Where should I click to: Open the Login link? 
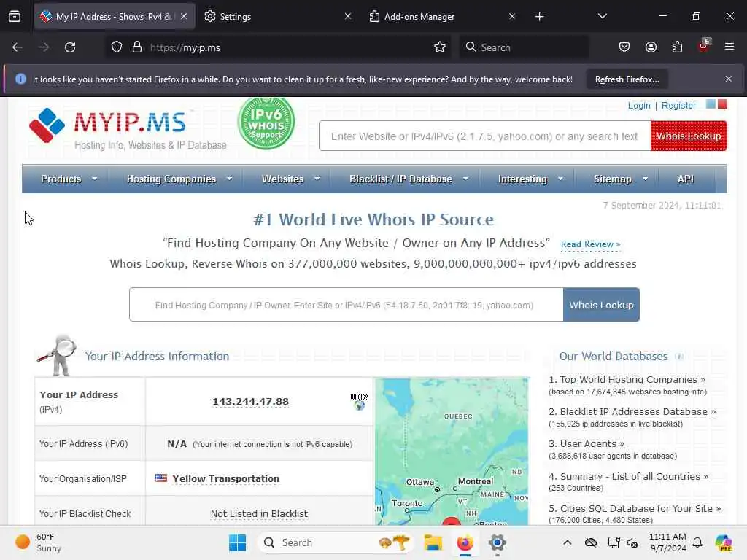639,106
